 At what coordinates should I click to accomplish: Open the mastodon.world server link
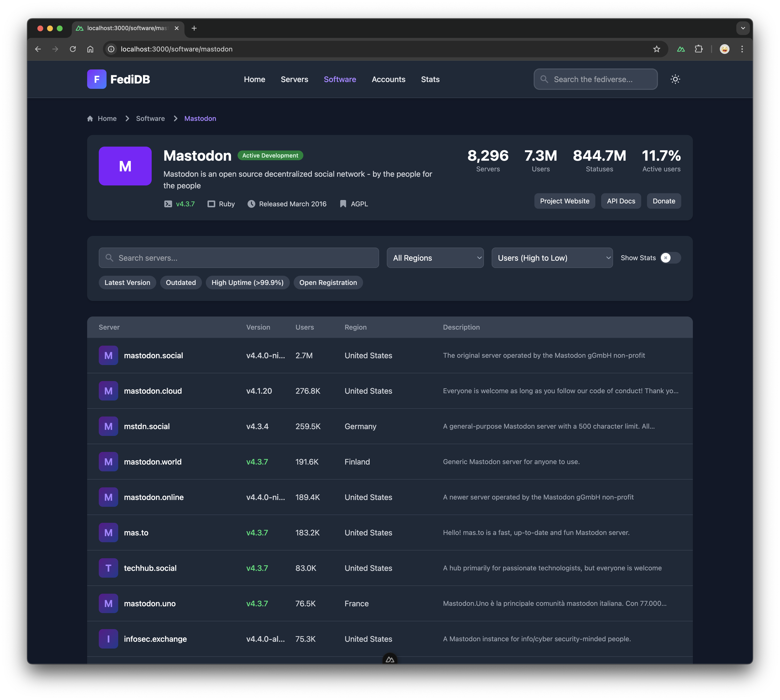pyautogui.click(x=153, y=462)
